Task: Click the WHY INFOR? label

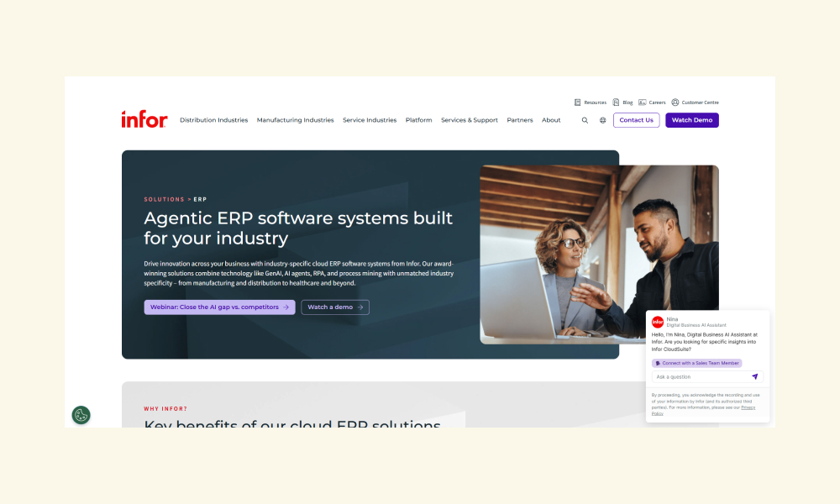Action: [x=165, y=409]
